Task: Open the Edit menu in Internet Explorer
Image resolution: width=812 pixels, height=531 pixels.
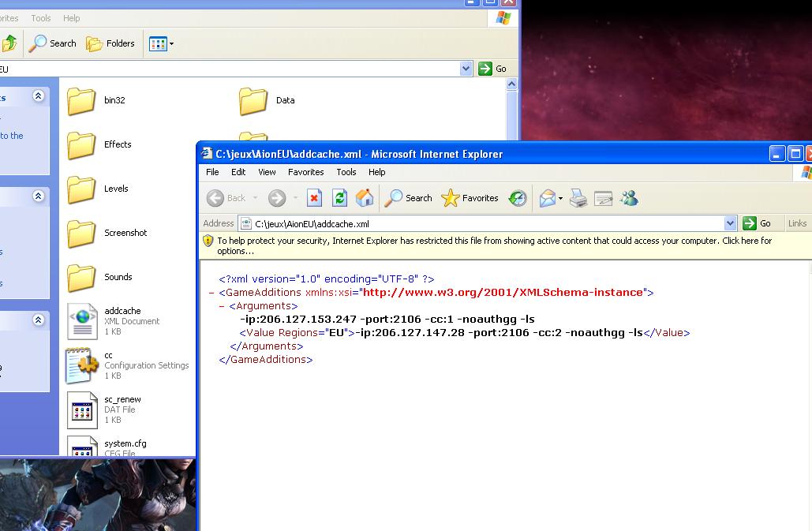Action: pyautogui.click(x=238, y=172)
